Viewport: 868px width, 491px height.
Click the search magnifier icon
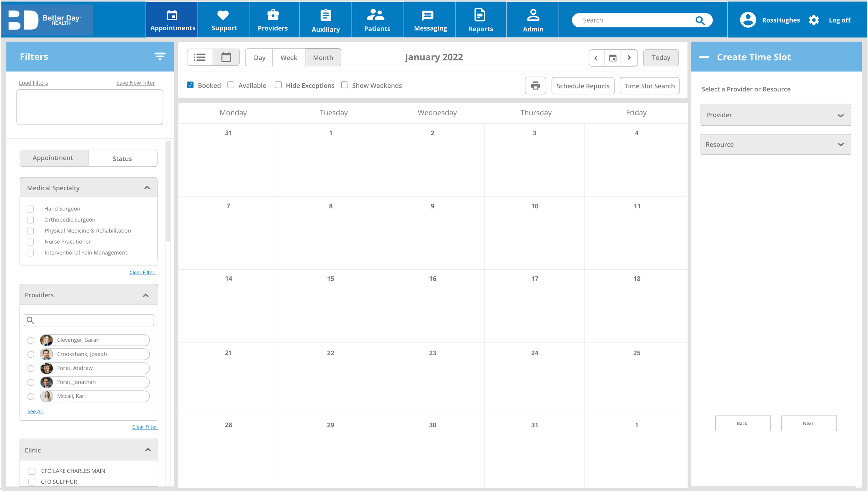coord(700,20)
